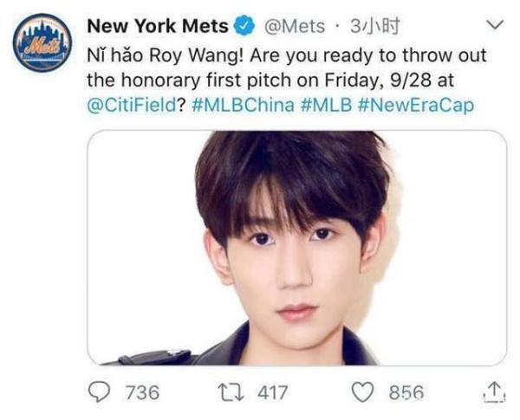Image resolution: width=520 pixels, height=420 pixels.
Task: Click the 856 likes count
Action: (x=406, y=392)
